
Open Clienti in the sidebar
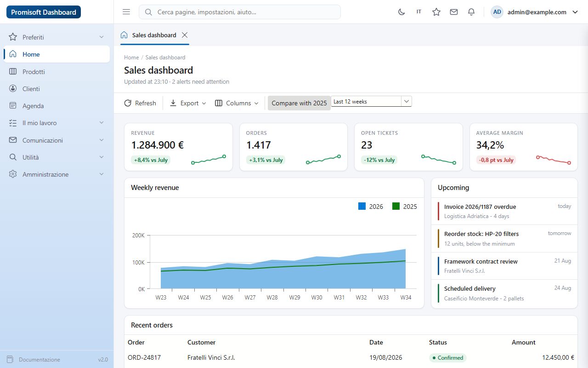pos(57,89)
